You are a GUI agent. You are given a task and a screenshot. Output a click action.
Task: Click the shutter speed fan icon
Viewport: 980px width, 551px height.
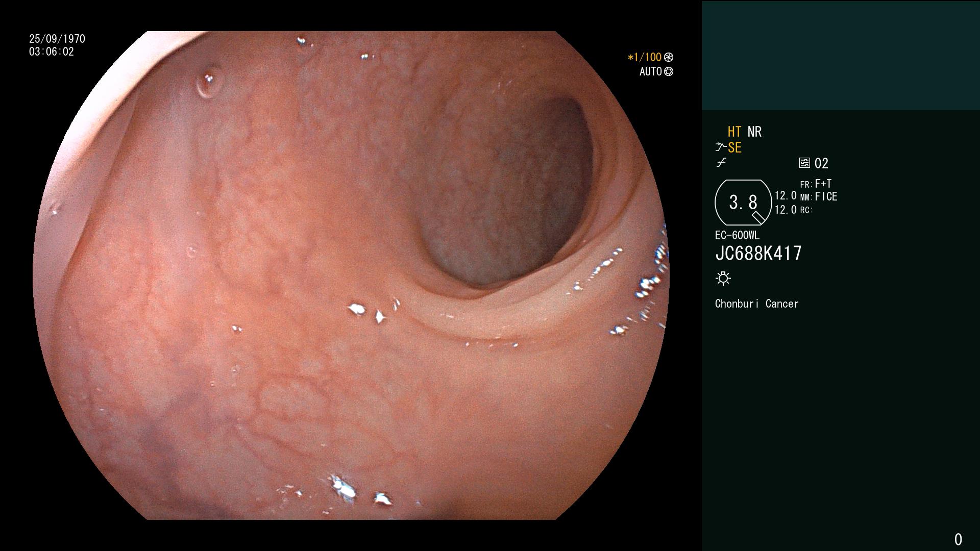tap(669, 57)
